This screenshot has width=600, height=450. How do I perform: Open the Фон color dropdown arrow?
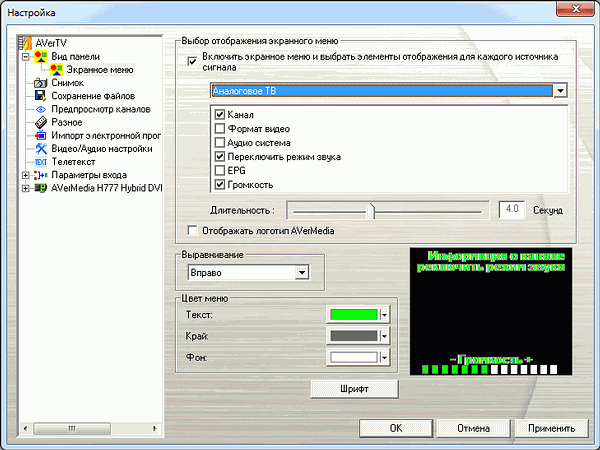click(x=384, y=357)
